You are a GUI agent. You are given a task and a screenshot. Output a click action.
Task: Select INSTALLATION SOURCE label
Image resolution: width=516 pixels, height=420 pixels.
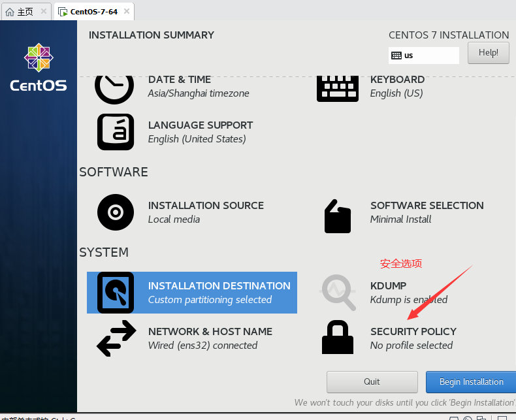click(206, 206)
